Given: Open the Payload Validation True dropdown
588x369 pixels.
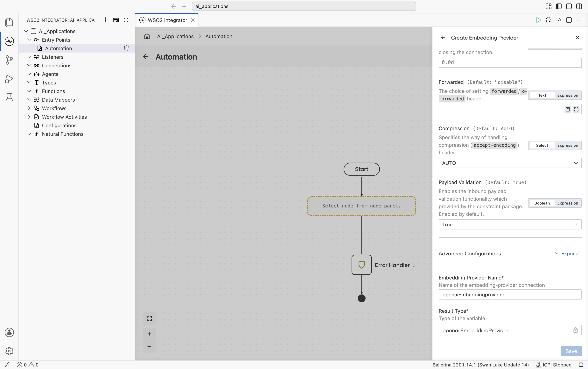Looking at the screenshot, I should tap(510, 225).
